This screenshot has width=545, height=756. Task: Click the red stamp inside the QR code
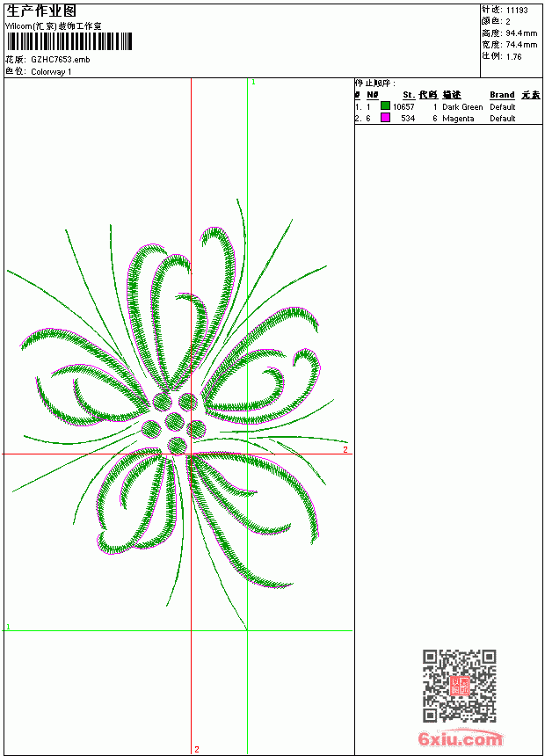460,686
